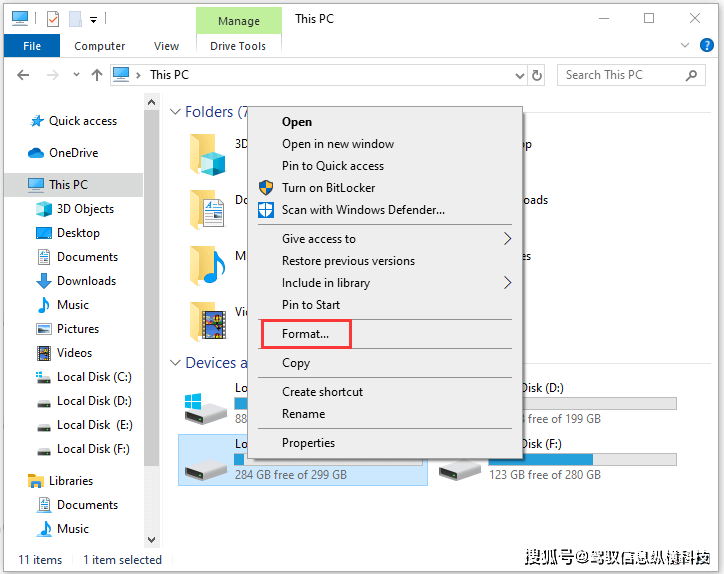Collapse the Folders section group

(x=175, y=112)
